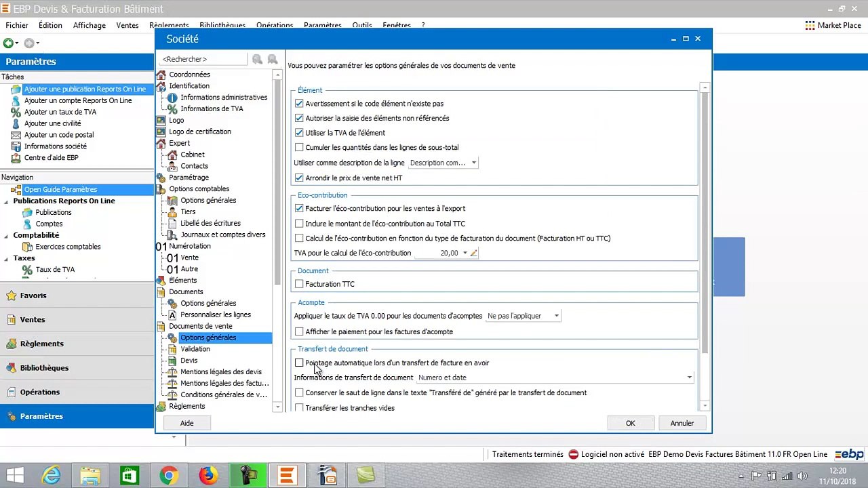Select Validation in the settings tree
Screen dimensions: 868x488
pyautogui.click(x=195, y=349)
